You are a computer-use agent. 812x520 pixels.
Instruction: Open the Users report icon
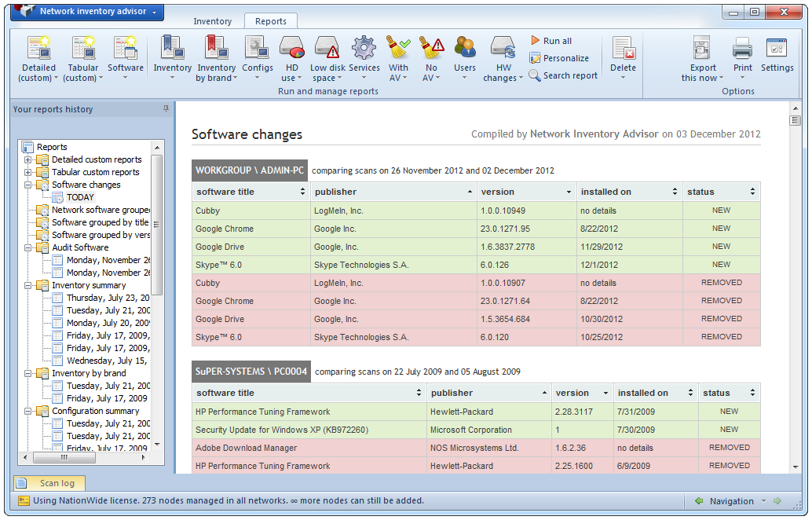pos(465,48)
